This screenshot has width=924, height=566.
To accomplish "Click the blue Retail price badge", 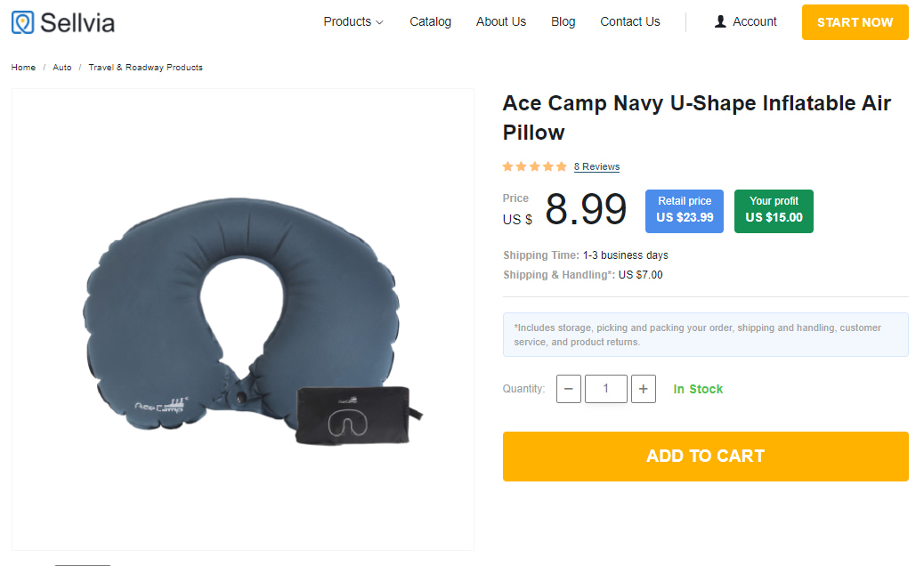I will point(685,210).
